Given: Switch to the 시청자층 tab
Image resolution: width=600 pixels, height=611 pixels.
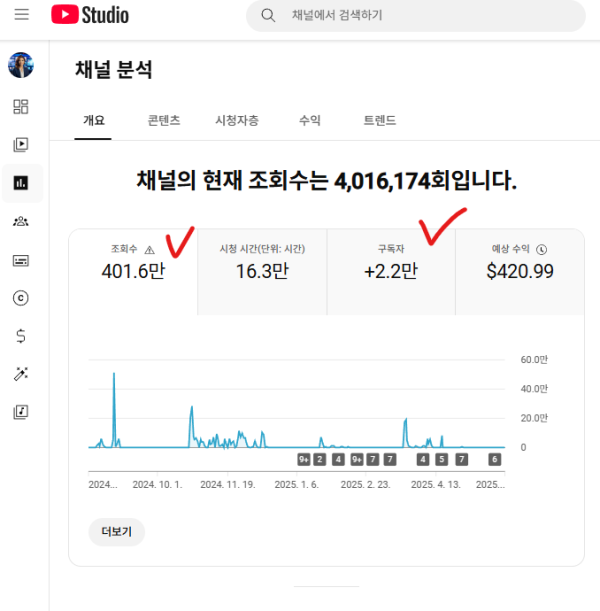Looking at the screenshot, I should [x=237, y=120].
